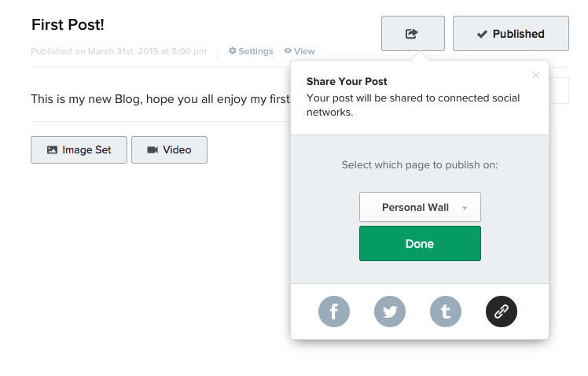
Task: Copy the post link via chain icon
Action: pos(502,312)
